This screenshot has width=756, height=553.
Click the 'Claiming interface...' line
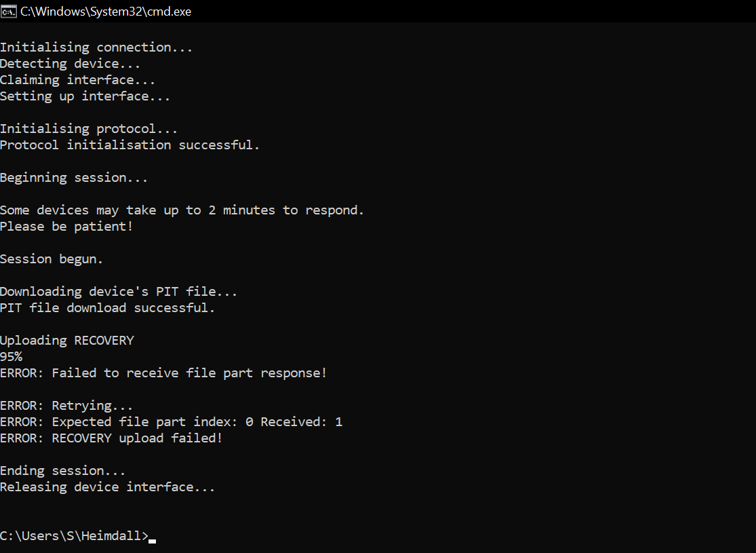point(77,80)
